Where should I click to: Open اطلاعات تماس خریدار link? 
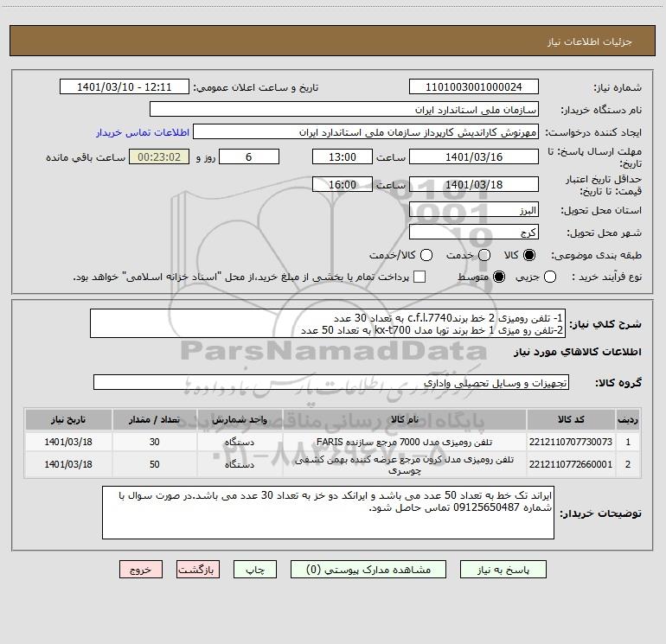pyautogui.click(x=143, y=132)
